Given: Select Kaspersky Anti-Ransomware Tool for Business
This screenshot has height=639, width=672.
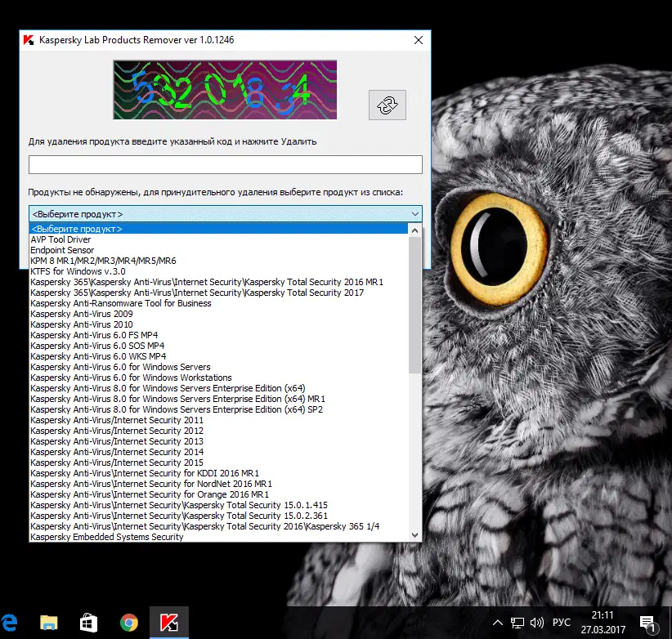Looking at the screenshot, I should (218, 303).
